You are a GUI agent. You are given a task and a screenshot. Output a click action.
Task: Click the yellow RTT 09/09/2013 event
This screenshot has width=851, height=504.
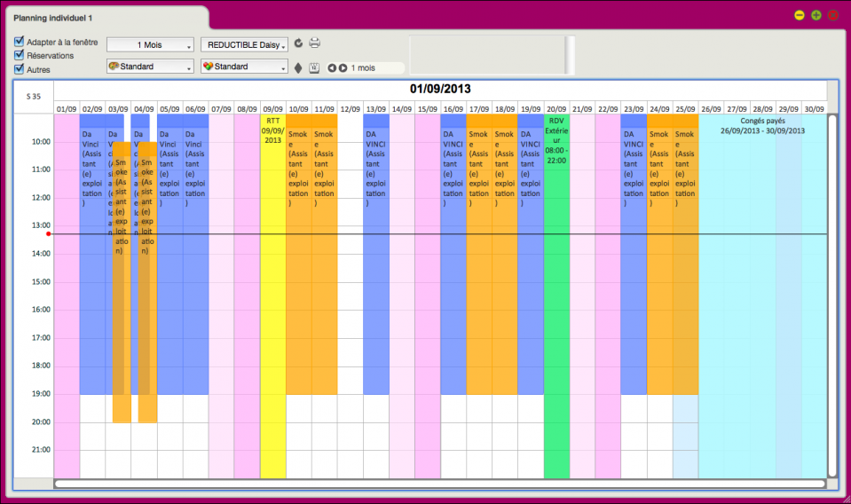pyautogui.click(x=273, y=295)
